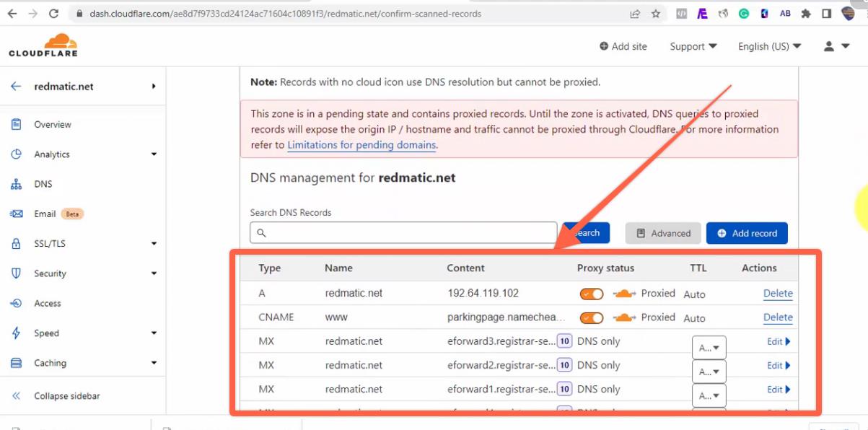Screen dimensions: 868x430
Task: Collapse the sidebar
Action: tap(56, 396)
